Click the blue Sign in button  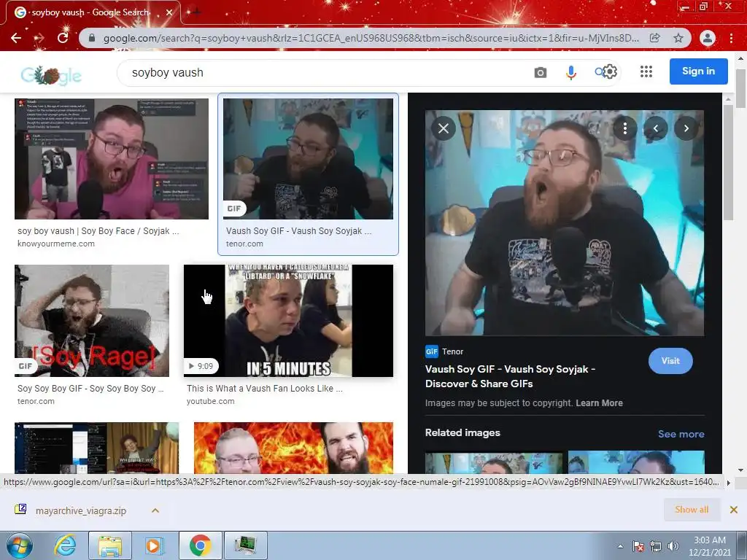pos(698,71)
